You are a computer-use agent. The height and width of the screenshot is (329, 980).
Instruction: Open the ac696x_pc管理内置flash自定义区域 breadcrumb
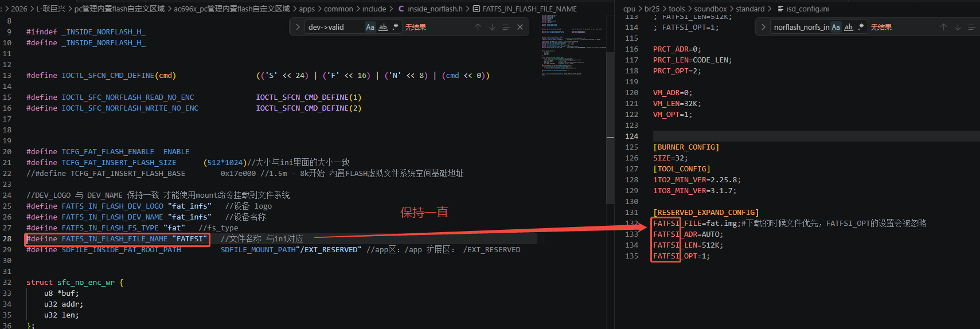[x=232, y=9]
